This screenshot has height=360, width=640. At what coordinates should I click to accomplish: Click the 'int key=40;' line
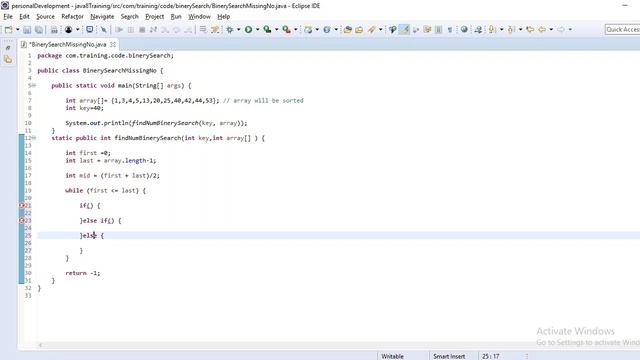coord(84,108)
